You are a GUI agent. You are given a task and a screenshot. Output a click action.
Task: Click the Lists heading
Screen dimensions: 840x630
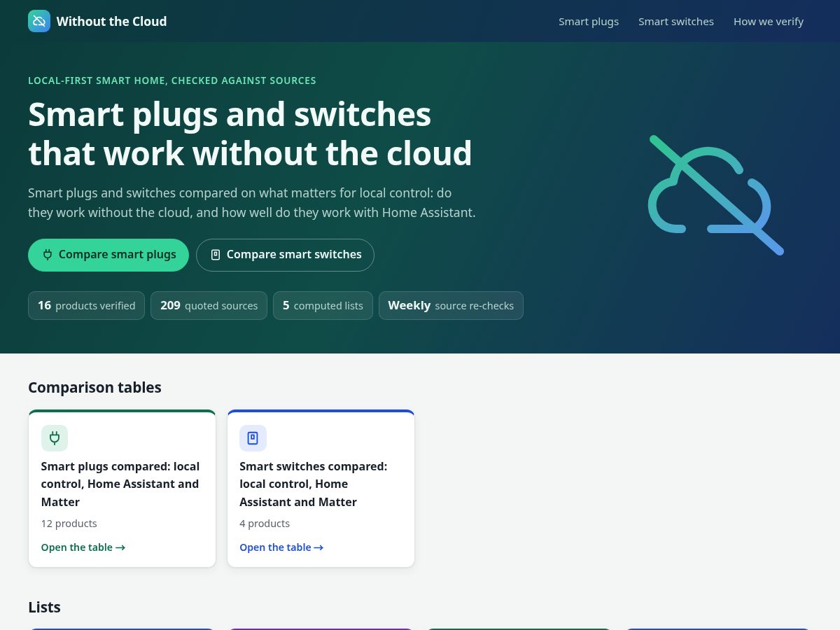[44, 607]
